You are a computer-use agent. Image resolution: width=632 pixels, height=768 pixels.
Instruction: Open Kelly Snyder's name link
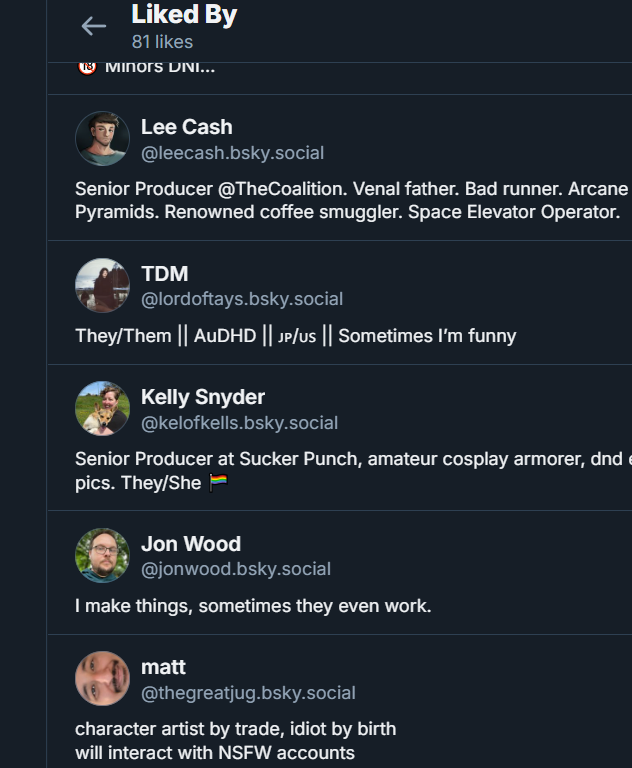click(x=202, y=397)
